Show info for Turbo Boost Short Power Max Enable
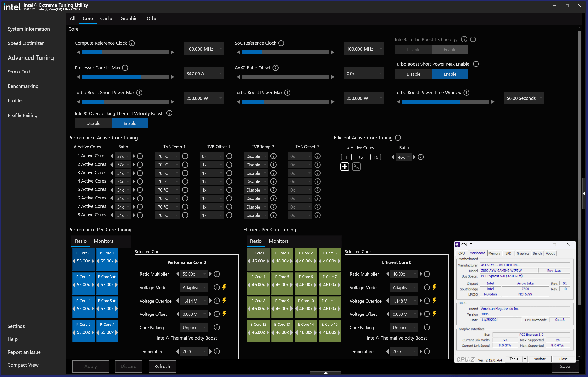The width and height of the screenshot is (588, 377). coord(476,64)
